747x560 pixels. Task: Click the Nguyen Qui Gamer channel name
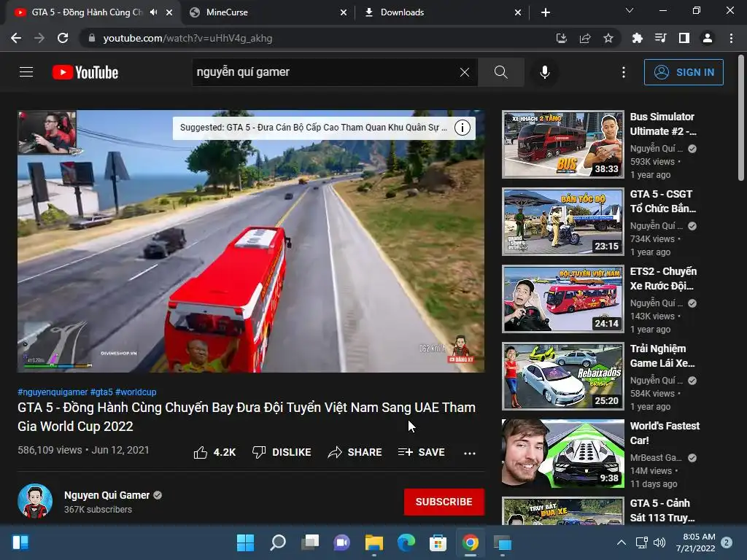pyautogui.click(x=107, y=495)
